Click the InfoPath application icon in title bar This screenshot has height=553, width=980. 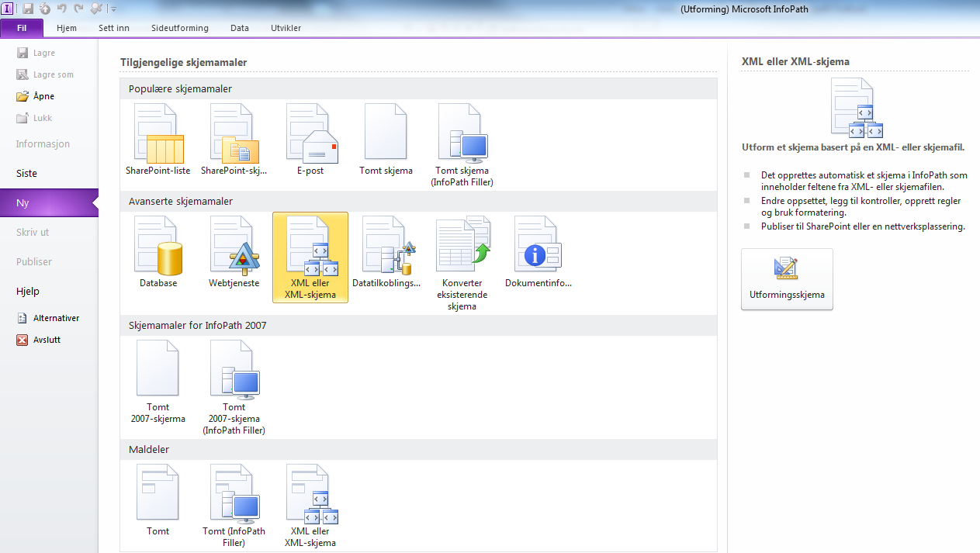coord(9,9)
